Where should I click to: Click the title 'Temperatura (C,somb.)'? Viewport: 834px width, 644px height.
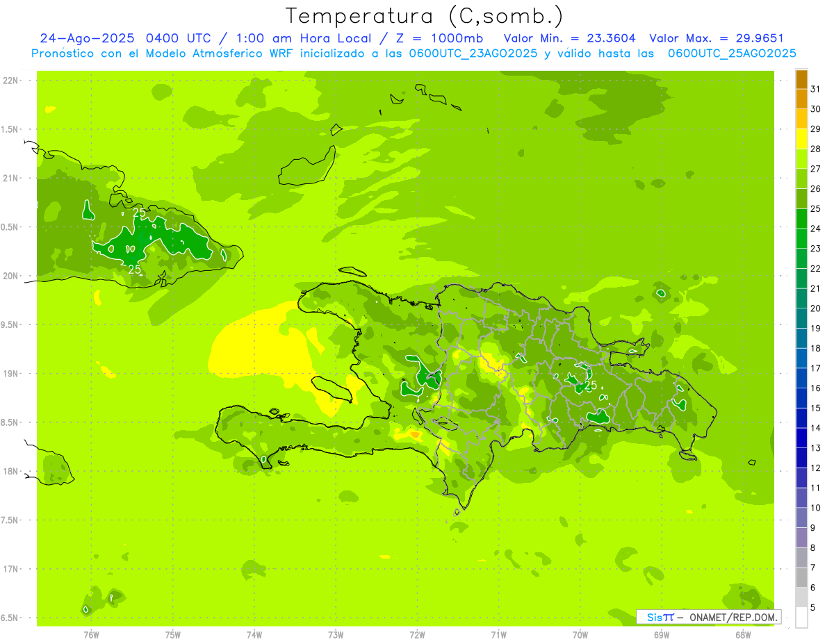pyautogui.click(x=424, y=16)
